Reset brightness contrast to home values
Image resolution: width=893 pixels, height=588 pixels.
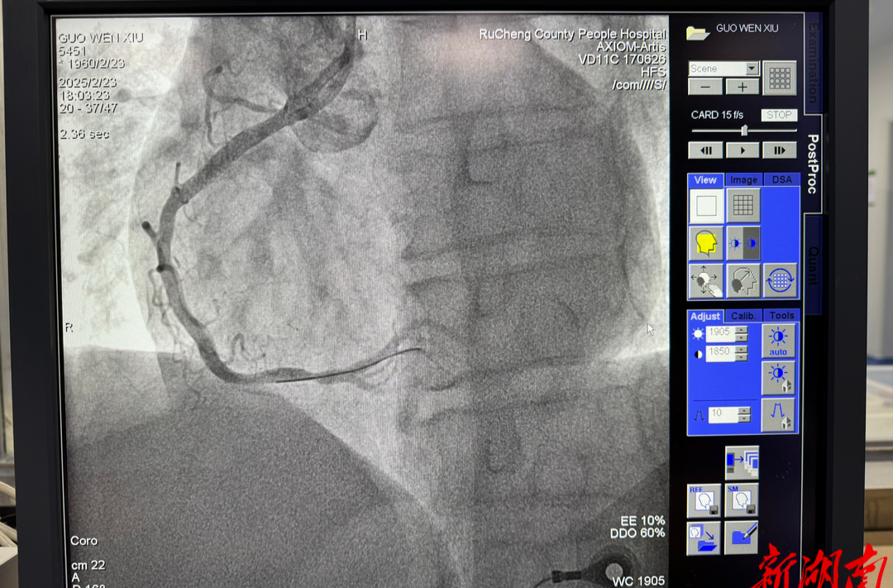tap(778, 378)
